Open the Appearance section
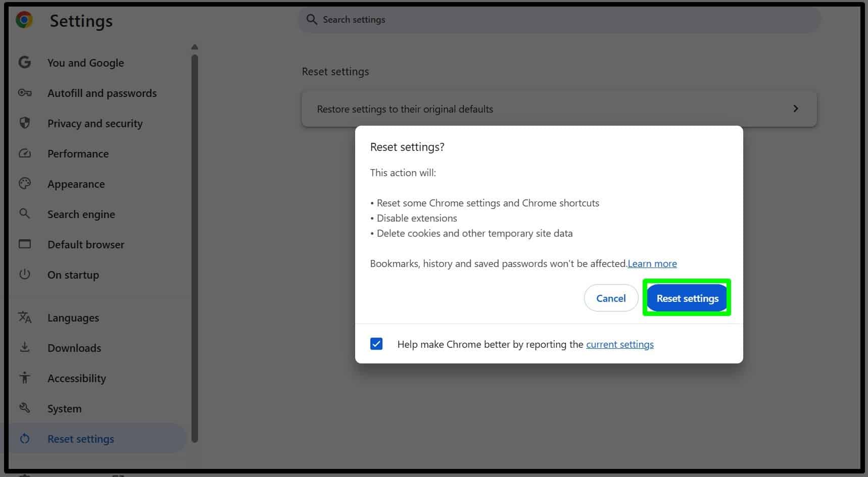 (x=76, y=184)
